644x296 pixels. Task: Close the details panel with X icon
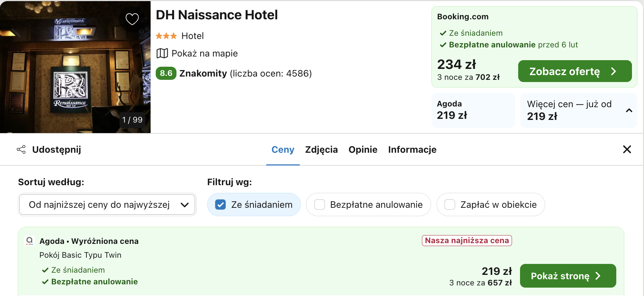(x=627, y=149)
